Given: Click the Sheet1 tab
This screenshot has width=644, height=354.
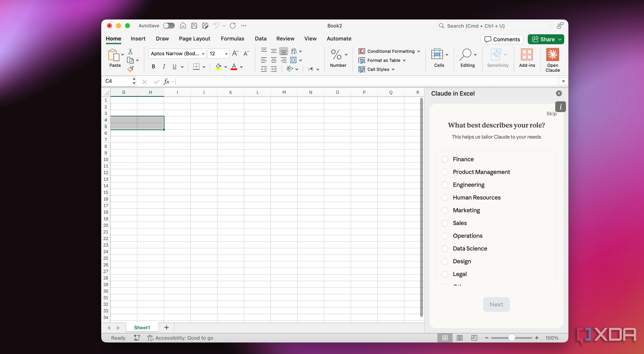Looking at the screenshot, I should [142, 327].
